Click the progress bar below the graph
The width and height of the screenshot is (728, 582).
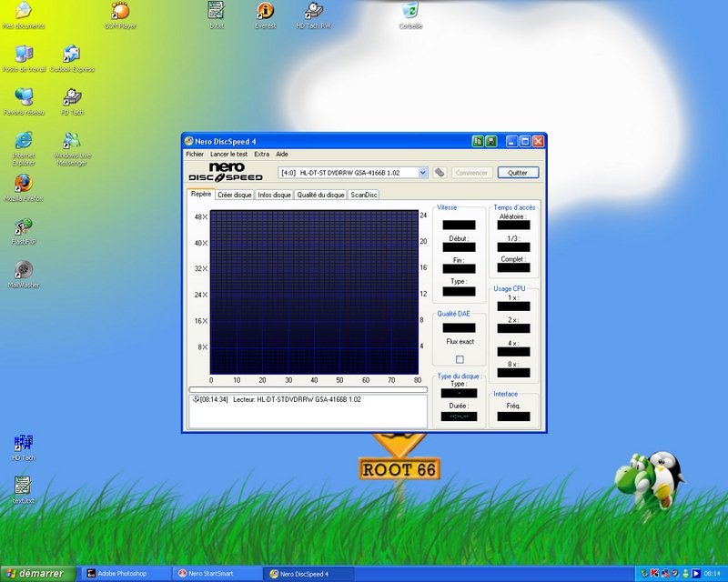click(308, 389)
